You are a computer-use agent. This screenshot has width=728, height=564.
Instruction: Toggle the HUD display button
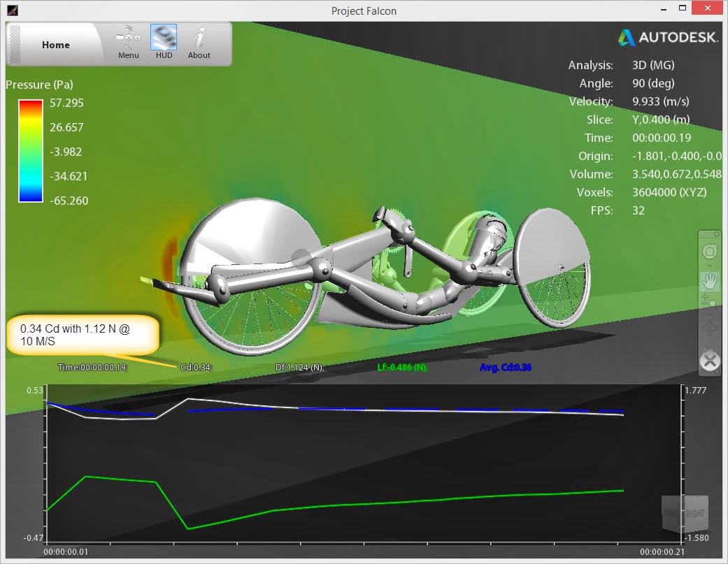pyautogui.click(x=164, y=43)
